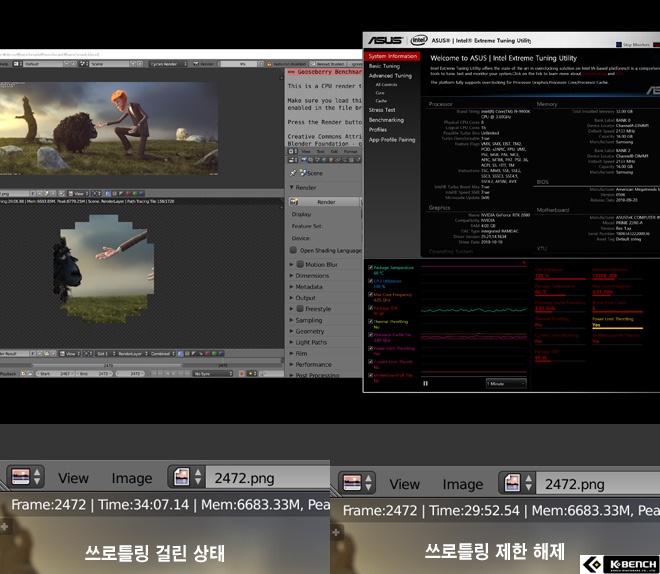Click the scene icon beside the Scene field
Viewport: 660px width, 574px height.
click(84, 64)
